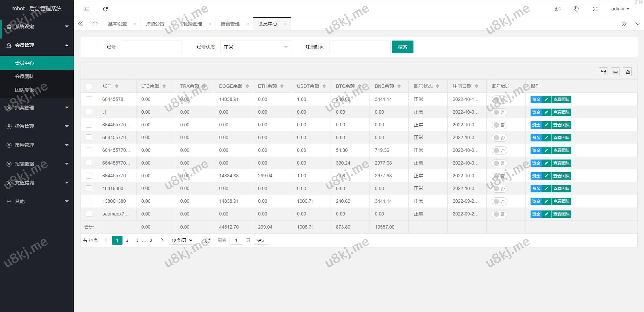Click the tag note icon in the header
Screen dimensions: 644x312
tap(576, 9)
